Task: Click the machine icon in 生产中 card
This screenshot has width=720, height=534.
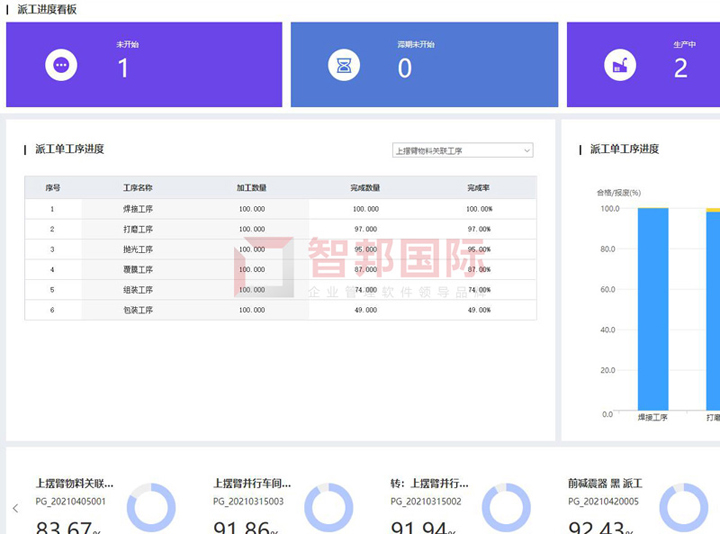Action: (x=620, y=65)
